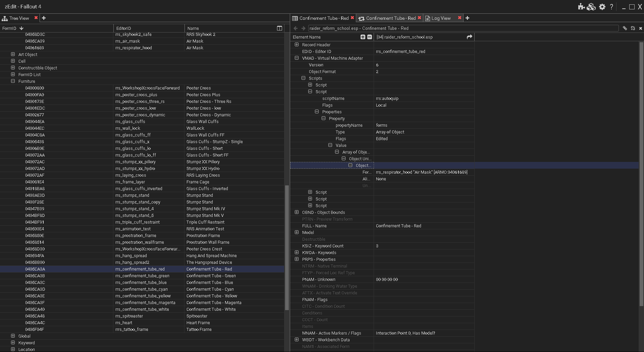Select the Heart Frame record

(142, 323)
